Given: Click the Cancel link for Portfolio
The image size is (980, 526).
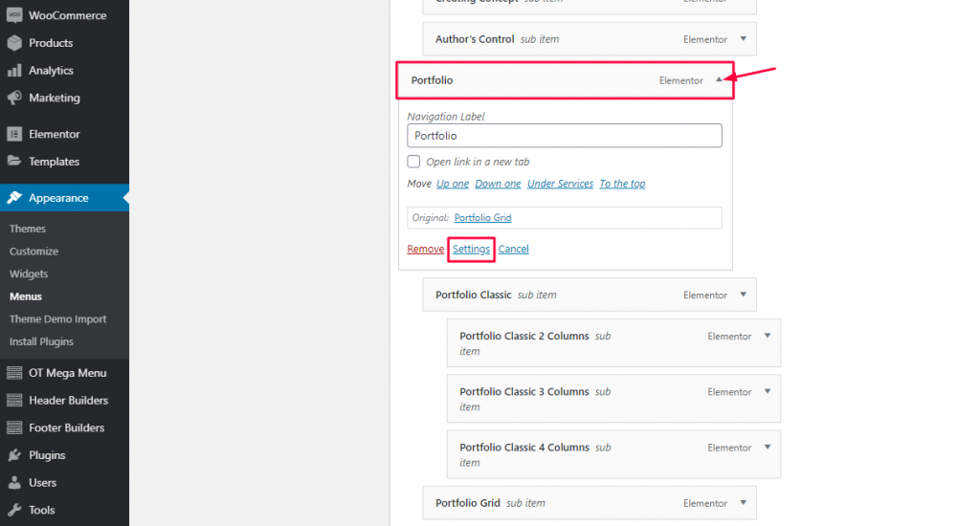Looking at the screenshot, I should pos(513,249).
